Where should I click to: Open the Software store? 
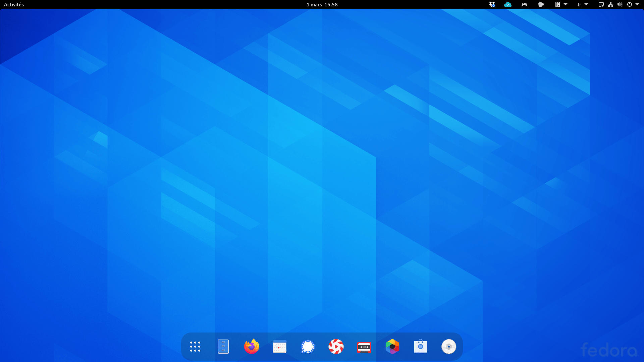click(x=420, y=347)
